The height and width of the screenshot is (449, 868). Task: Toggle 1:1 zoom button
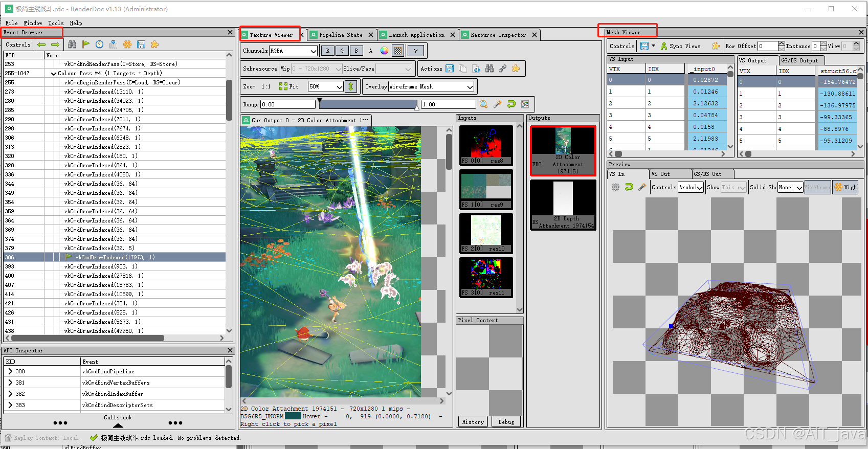point(266,86)
